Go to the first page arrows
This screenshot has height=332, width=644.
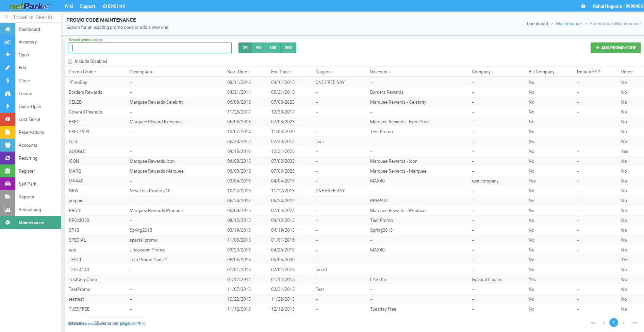[x=593, y=322]
